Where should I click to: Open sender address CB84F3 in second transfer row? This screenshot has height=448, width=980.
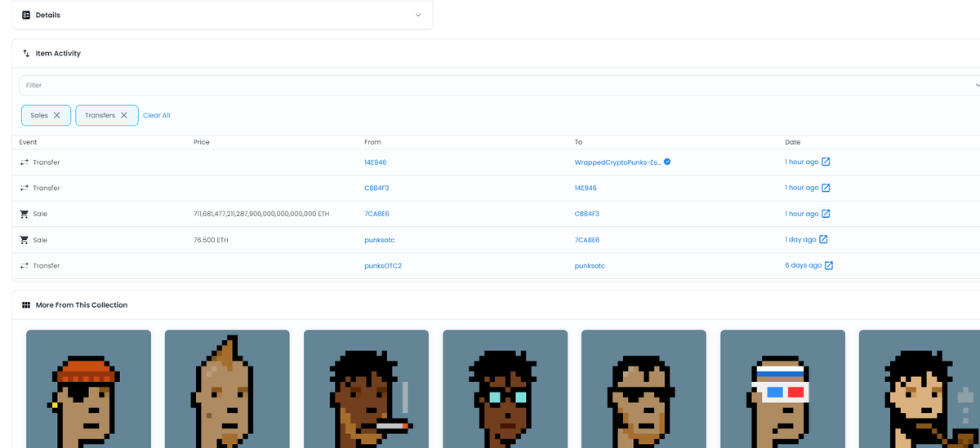pos(376,189)
